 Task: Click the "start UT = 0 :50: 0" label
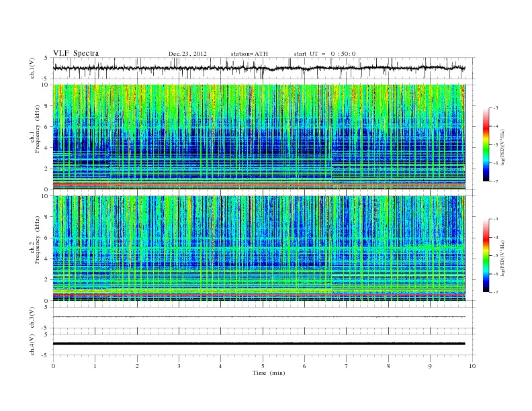click(x=324, y=54)
